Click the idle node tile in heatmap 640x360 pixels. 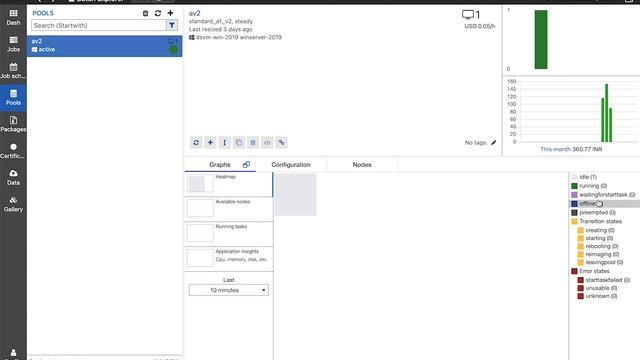(x=296, y=195)
